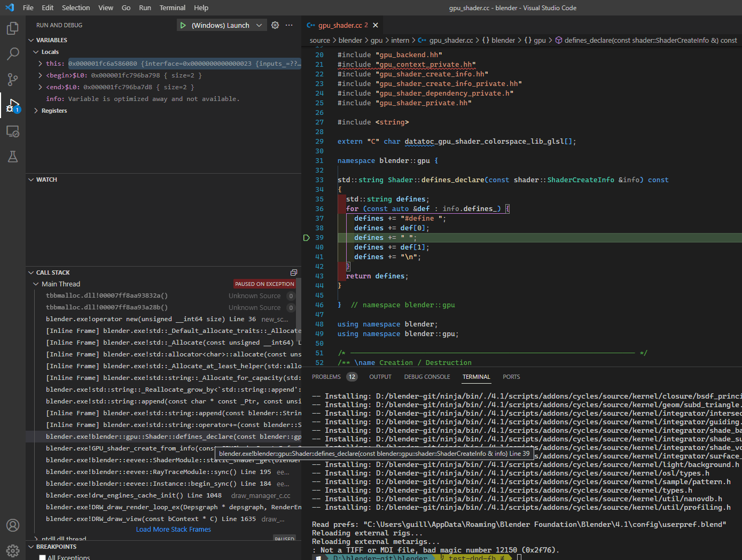Screen dimensions: 742x560
Task: Click Load More Stack Frames
Action: (x=173, y=529)
